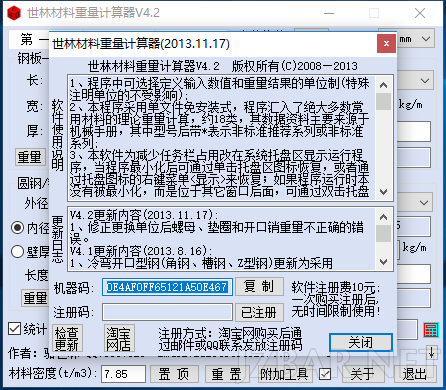Click the down-arrow icon button in main window
The image size is (446, 390).
432,352
